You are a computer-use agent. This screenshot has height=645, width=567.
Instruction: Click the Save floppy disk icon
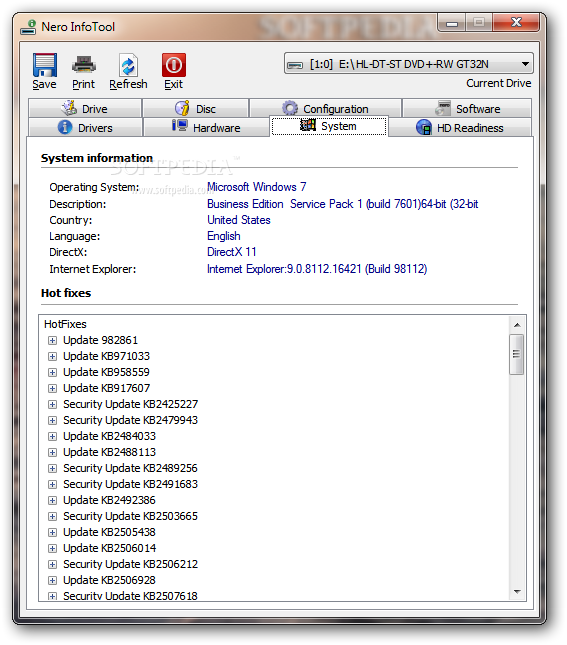coord(44,65)
